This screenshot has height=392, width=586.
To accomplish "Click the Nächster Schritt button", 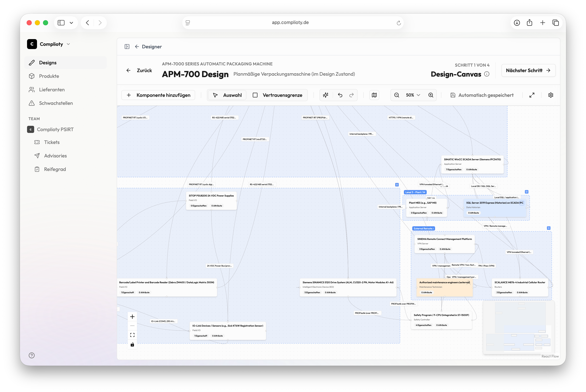I will (x=528, y=71).
